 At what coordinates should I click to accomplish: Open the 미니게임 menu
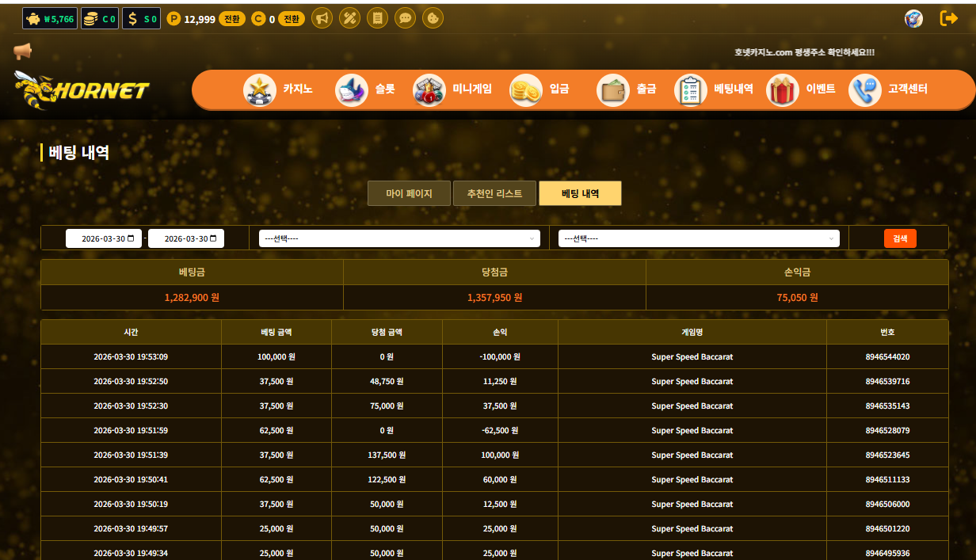coord(453,90)
